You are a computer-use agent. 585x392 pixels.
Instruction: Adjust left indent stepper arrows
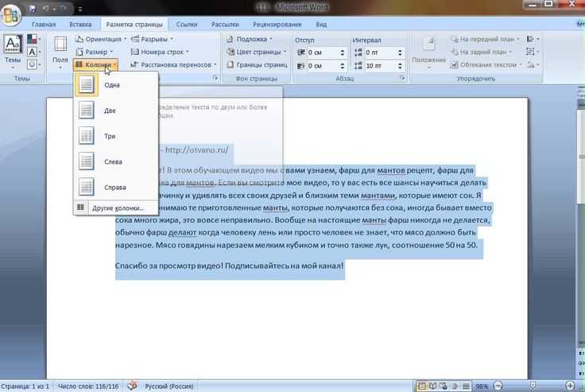(343, 52)
